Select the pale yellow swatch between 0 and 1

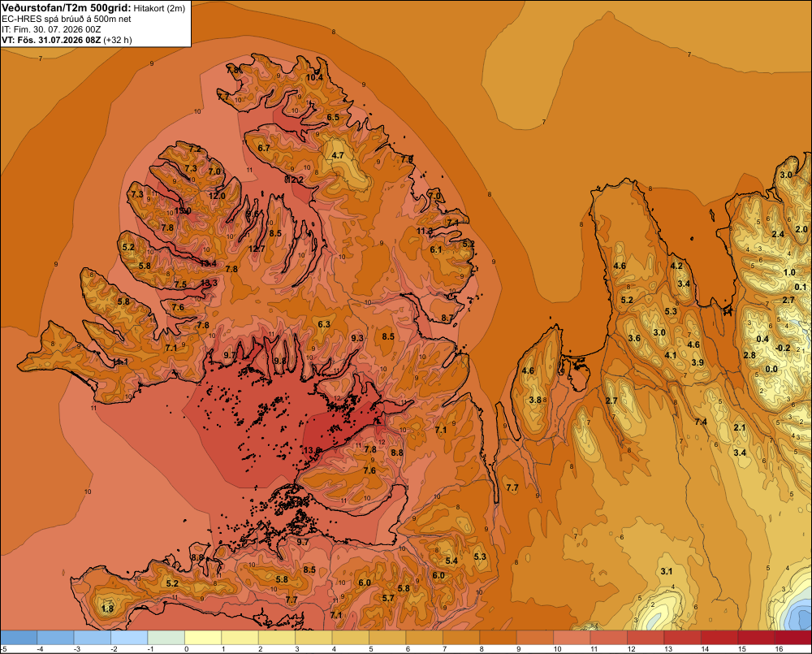point(203,638)
